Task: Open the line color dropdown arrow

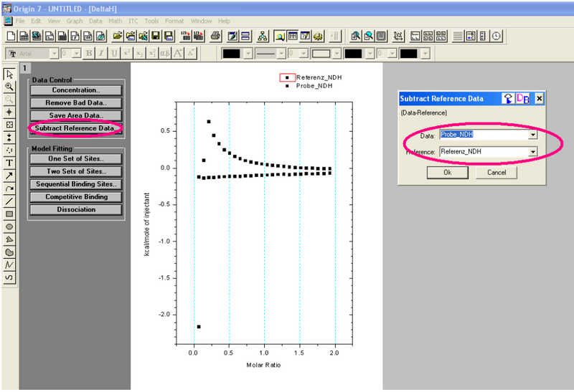Action: pos(248,54)
